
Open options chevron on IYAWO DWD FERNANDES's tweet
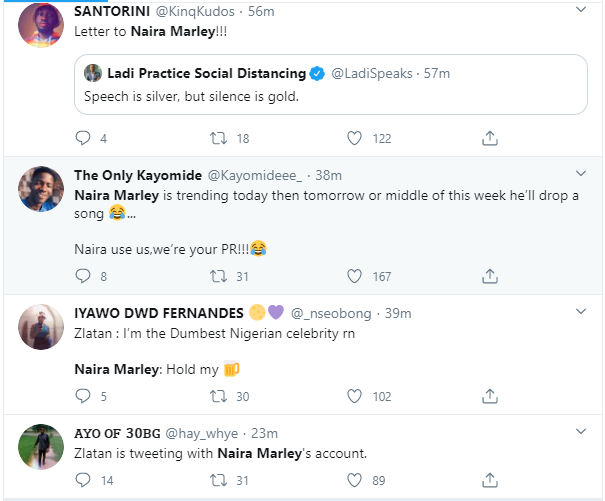(583, 311)
